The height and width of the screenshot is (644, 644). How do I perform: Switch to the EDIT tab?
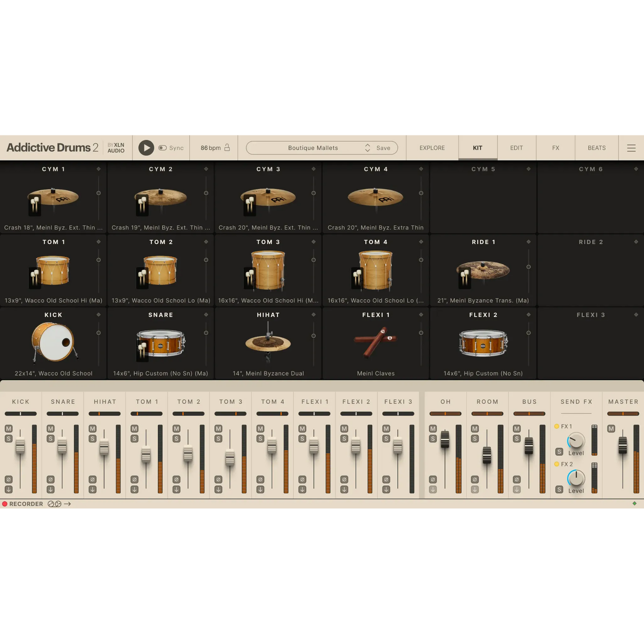(x=516, y=148)
